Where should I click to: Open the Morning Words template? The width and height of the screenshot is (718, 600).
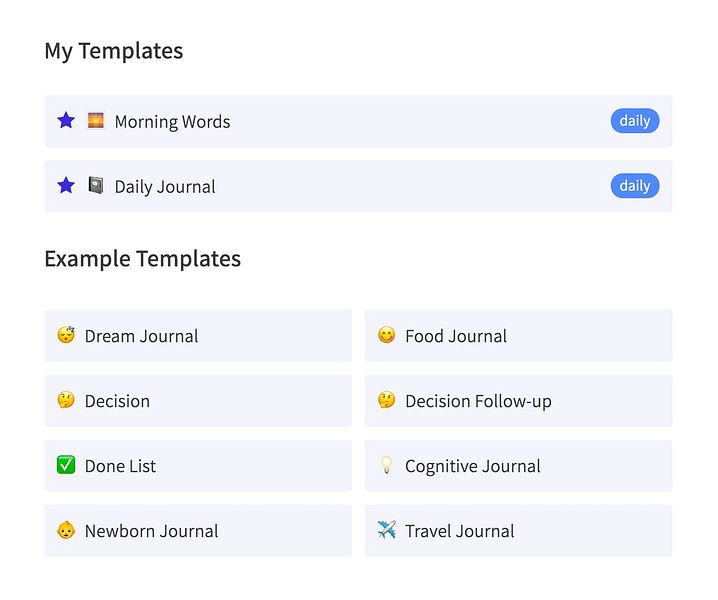(x=172, y=122)
